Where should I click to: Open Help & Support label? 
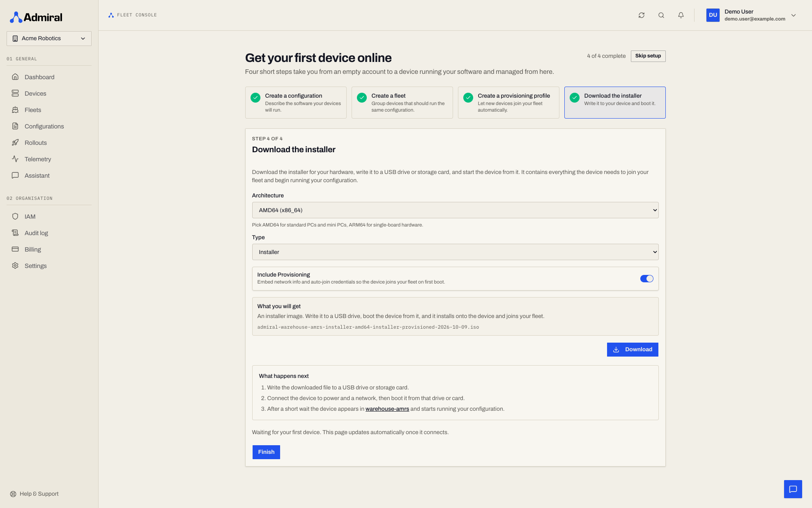tap(39, 494)
